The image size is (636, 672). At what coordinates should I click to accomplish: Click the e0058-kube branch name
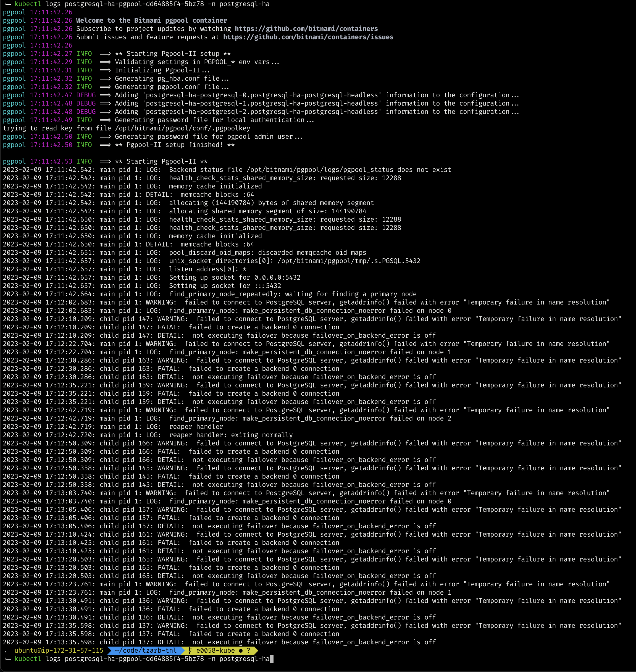pyautogui.click(x=215, y=650)
